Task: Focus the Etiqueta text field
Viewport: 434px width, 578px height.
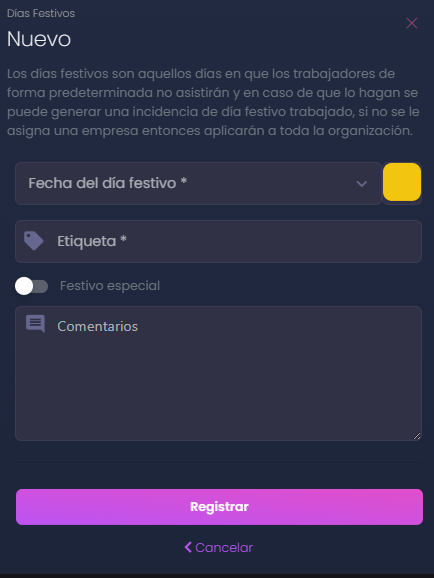Action: point(218,241)
